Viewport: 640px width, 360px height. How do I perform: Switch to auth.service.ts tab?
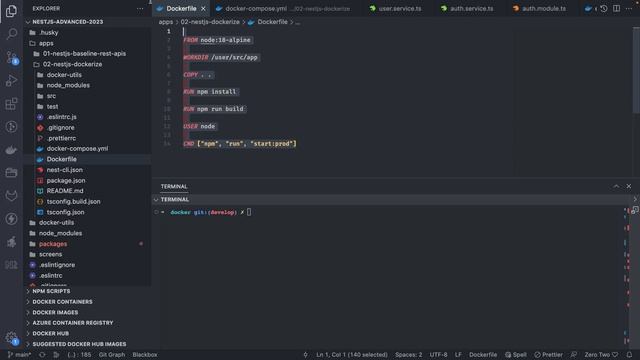click(471, 9)
